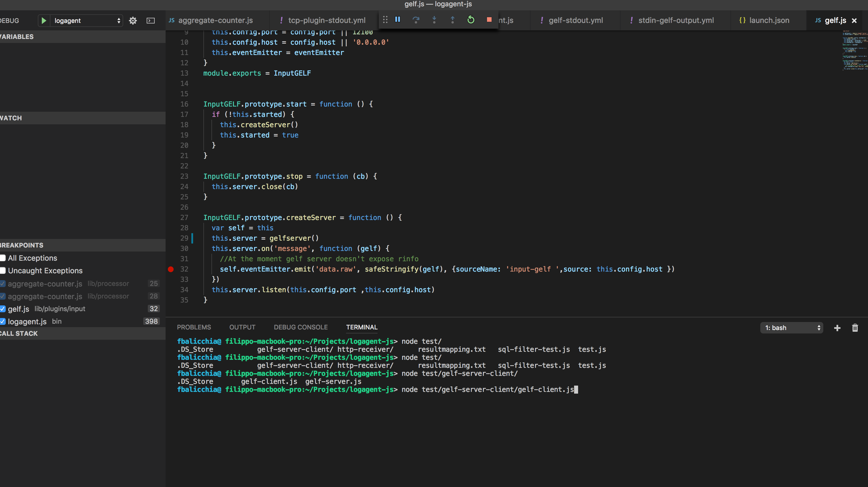Click 'this.server.close(cb)' on line 24
The width and height of the screenshot is (868, 487).
click(255, 187)
